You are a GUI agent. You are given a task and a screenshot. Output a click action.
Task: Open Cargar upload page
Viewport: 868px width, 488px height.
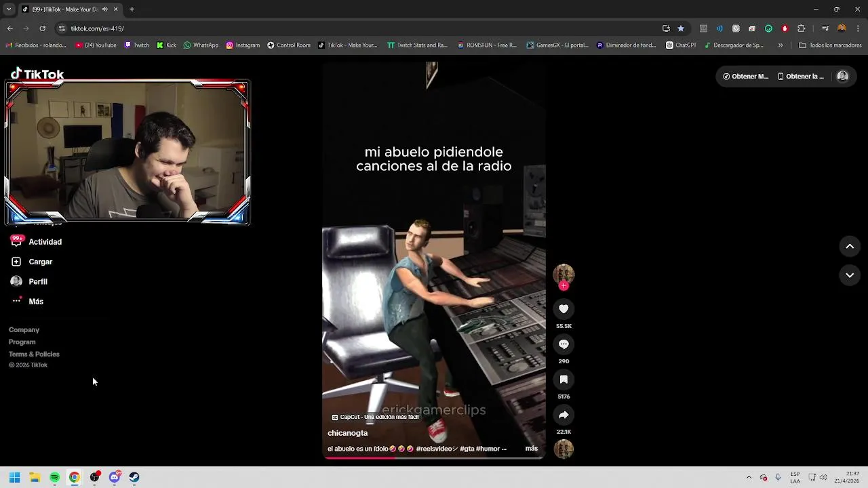point(32,262)
